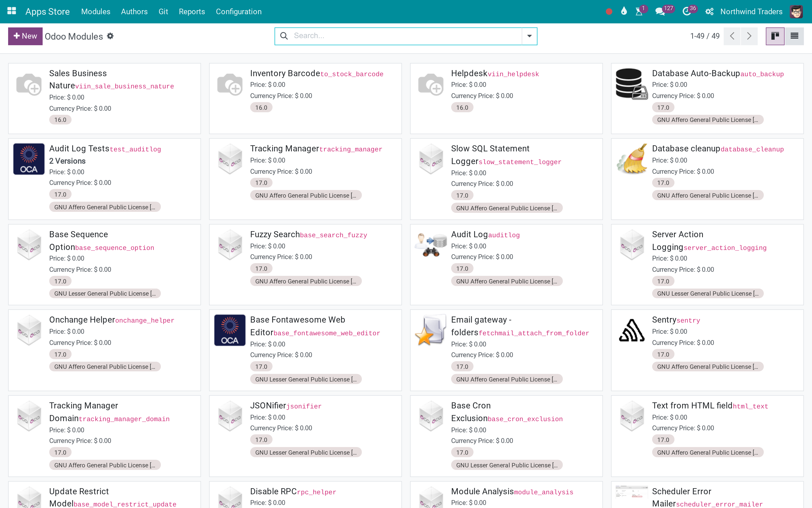The width and height of the screenshot is (812, 508).
Task: Click the Database cleanup broom icon
Action: [632, 159]
